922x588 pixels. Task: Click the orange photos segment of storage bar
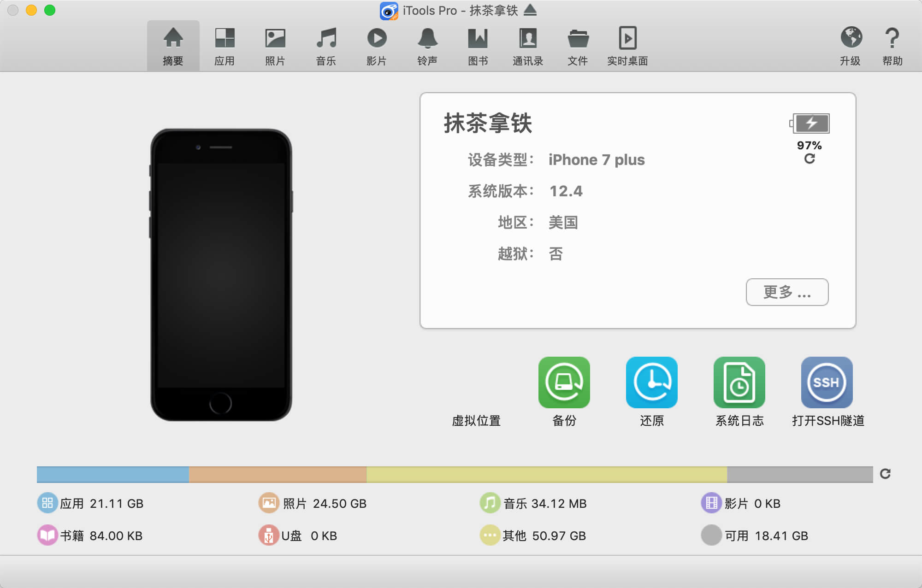pyautogui.click(x=278, y=474)
